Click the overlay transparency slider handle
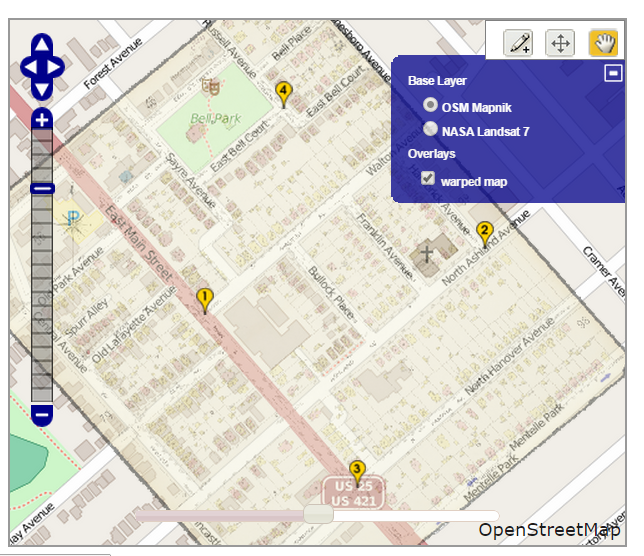Image resolution: width=644 pixels, height=556 pixels. (x=318, y=514)
